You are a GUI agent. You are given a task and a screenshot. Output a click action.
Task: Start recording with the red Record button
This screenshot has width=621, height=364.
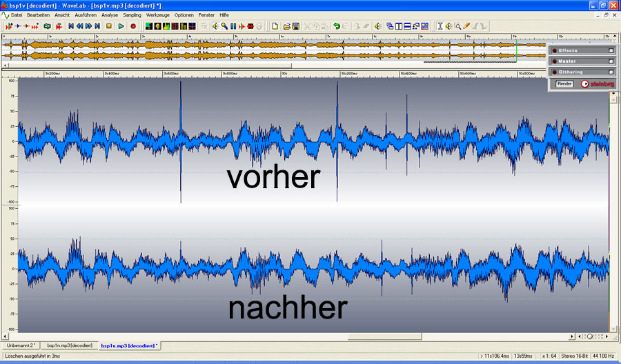(133, 26)
